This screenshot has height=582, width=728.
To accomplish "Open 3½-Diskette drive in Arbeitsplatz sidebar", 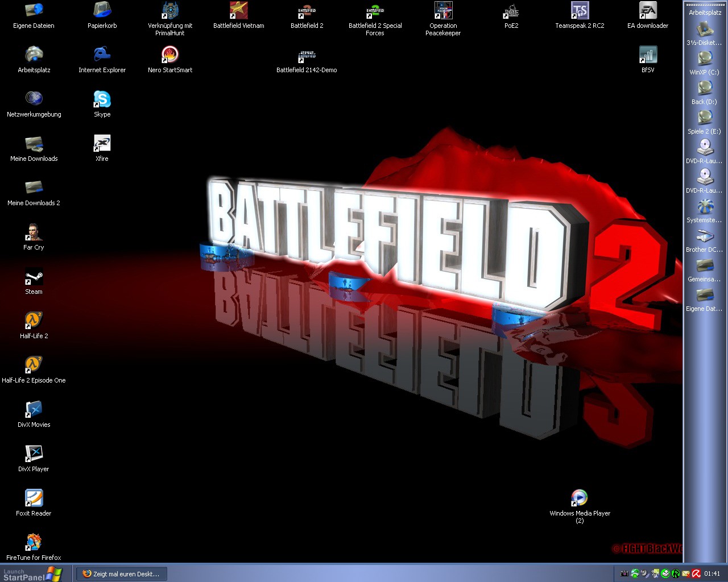I will click(705, 33).
